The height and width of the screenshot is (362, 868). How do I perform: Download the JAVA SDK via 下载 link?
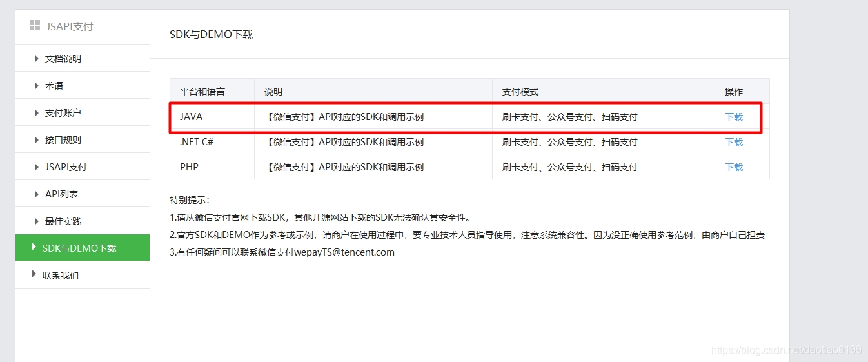click(734, 117)
